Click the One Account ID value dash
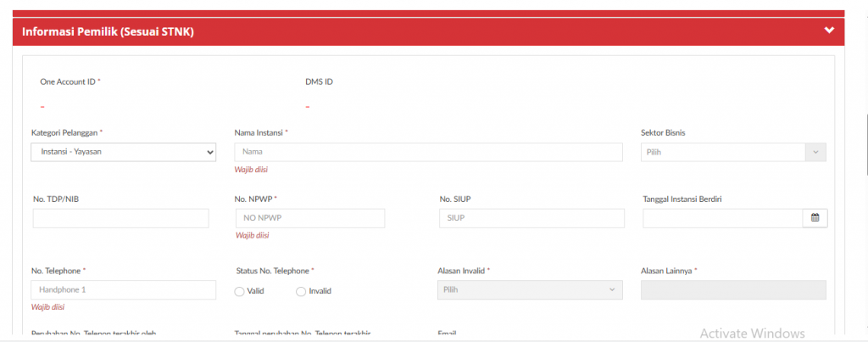Viewport: 868px width, 342px height. click(x=42, y=107)
